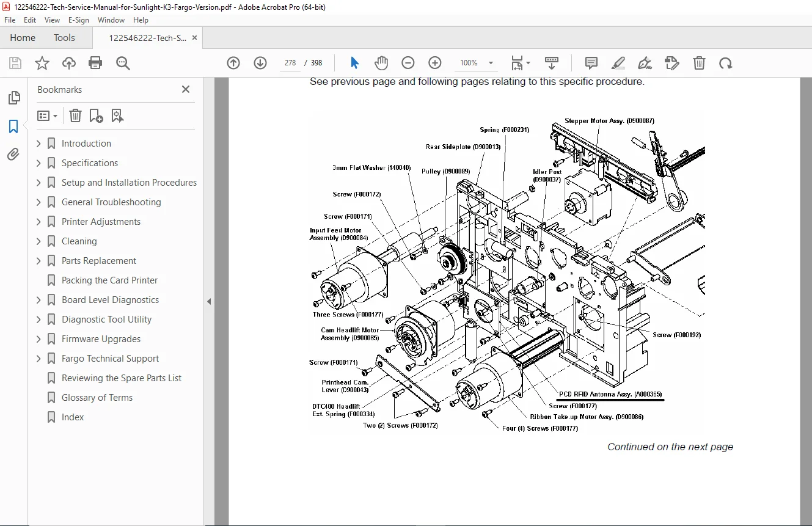Zoom in with the plus icon
This screenshot has width=812, height=526.
click(x=435, y=63)
